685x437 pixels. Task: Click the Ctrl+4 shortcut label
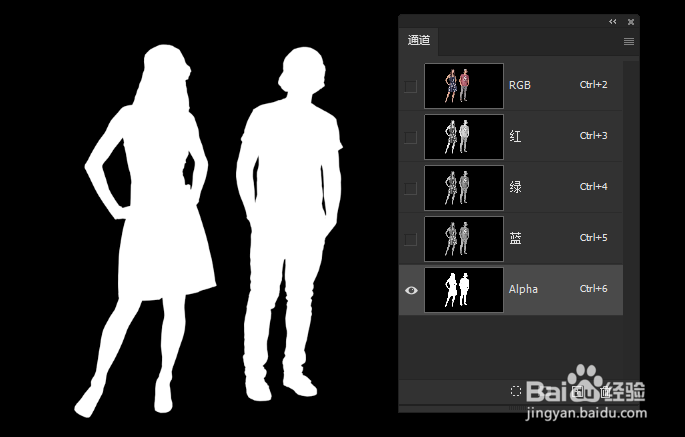pyautogui.click(x=594, y=187)
